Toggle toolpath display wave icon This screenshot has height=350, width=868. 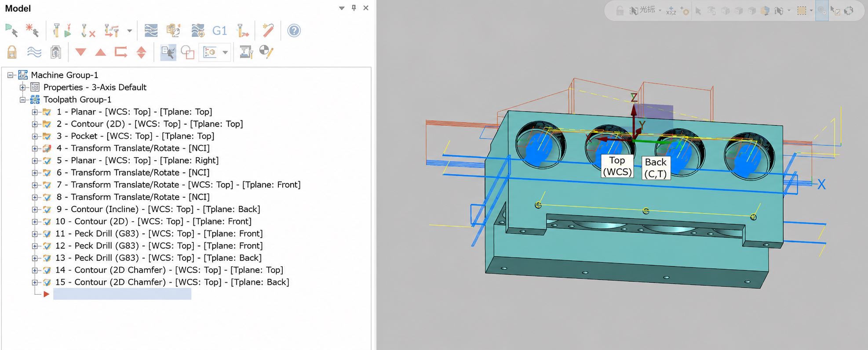click(34, 52)
